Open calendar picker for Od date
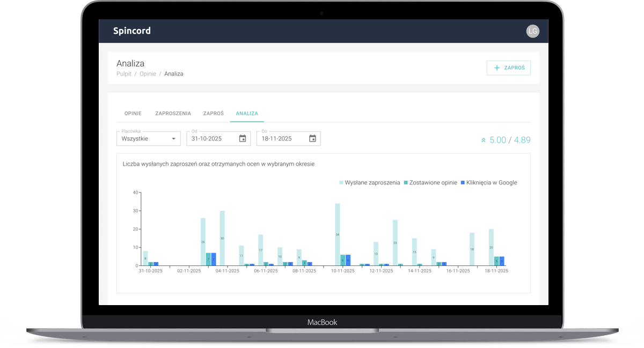Viewport: 644px width, 348px height. (x=243, y=138)
